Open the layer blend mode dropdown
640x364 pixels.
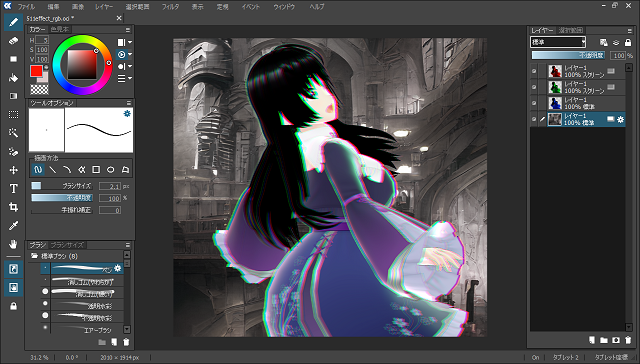(x=558, y=42)
